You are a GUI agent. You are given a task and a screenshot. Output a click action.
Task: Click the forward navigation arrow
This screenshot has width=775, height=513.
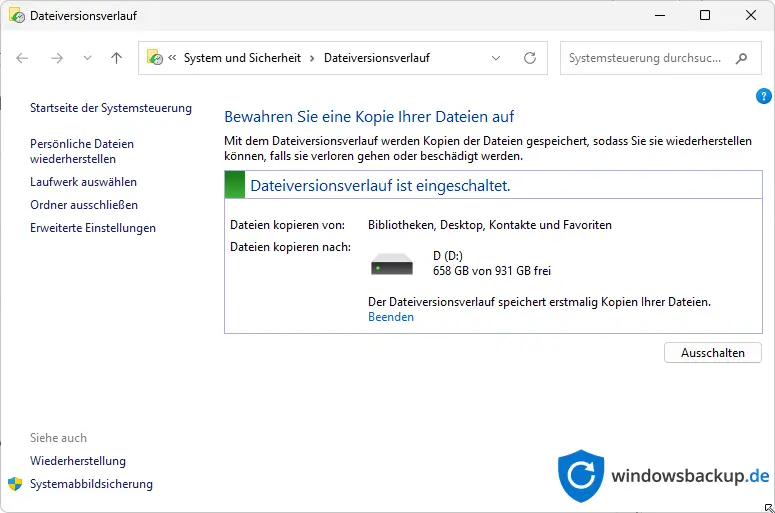point(57,58)
